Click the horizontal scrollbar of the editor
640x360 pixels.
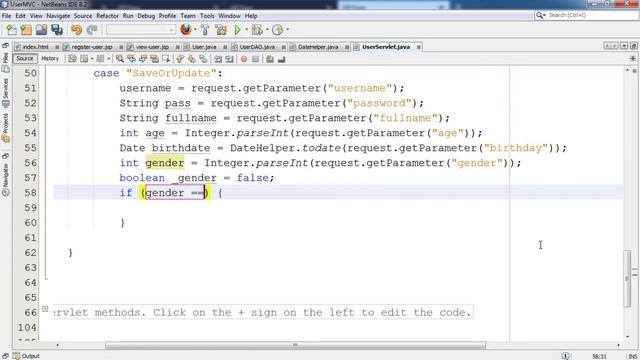click(296, 345)
